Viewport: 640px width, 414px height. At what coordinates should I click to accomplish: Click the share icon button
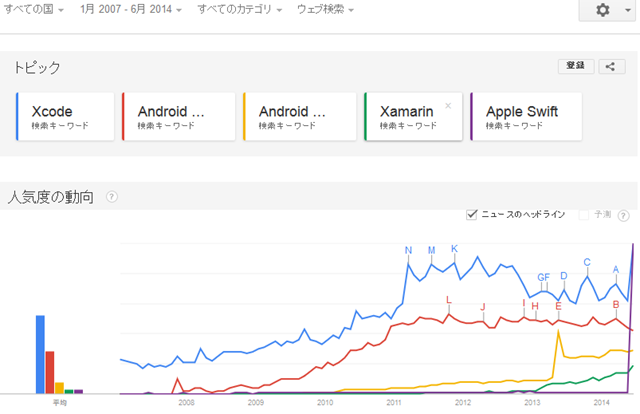point(611,67)
